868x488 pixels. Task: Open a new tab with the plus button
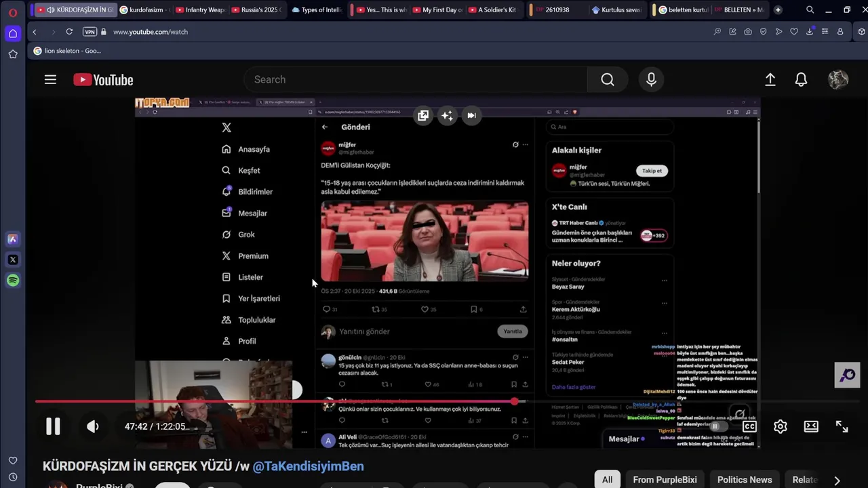click(778, 10)
